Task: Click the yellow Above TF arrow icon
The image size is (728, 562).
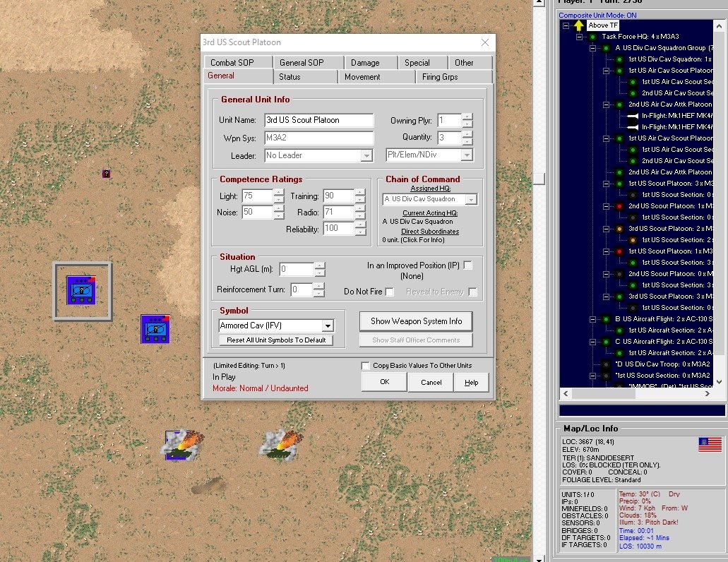Action: pyautogui.click(x=578, y=25)
